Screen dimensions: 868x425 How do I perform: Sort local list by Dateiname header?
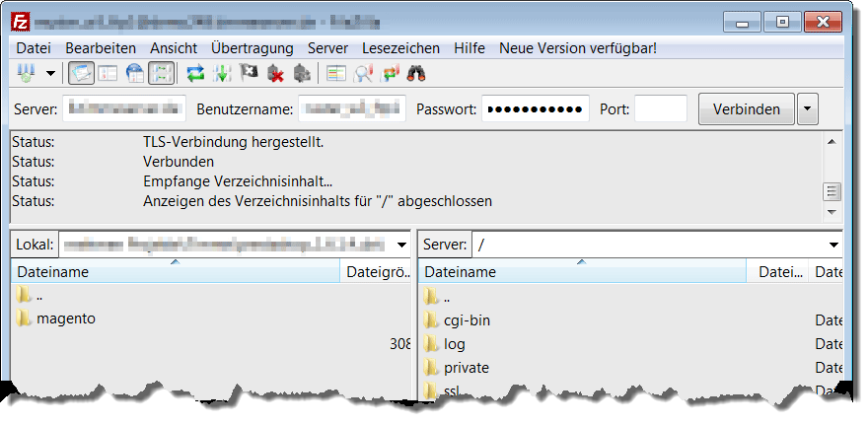(176, 271)
